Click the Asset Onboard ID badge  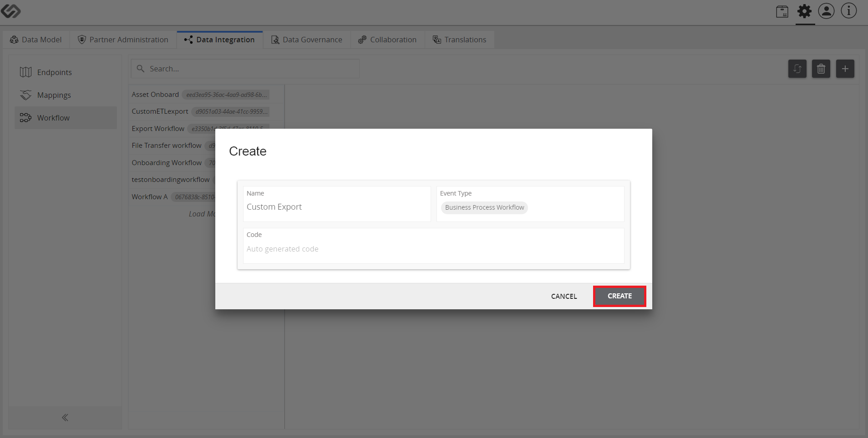[x=226, y=95]
